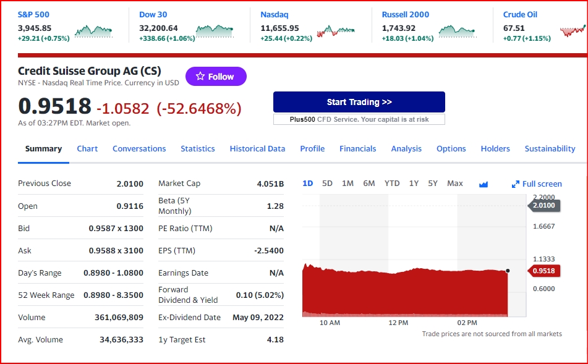The width and height of the screenshot is (588, 364).
Task: Open the chart type area icon
Action: [484, 184]
